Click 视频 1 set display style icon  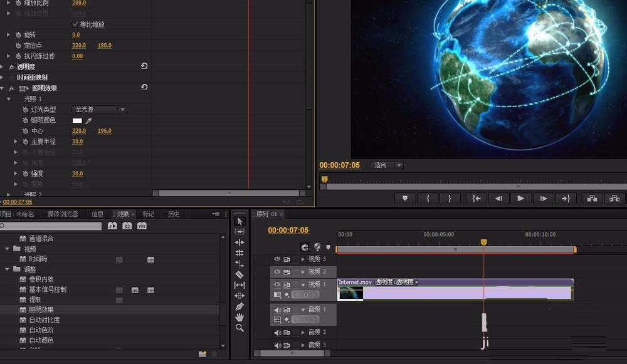click(x=277, y=295)
